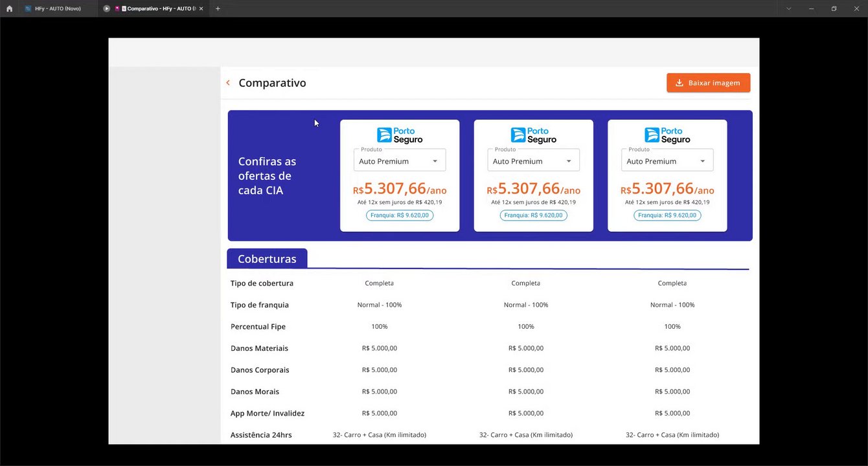
Task: Click the Tipo de franquia row label
Action: pos(260,305)
